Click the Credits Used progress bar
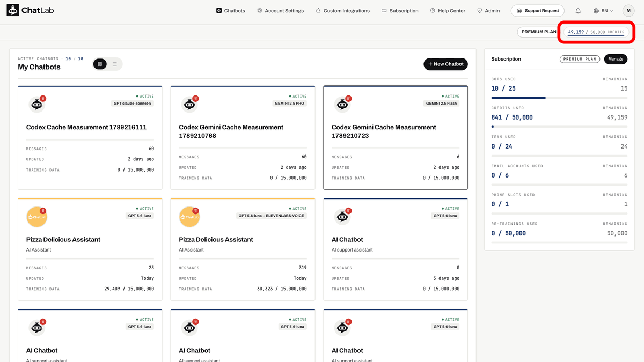The width and height of the screenshot is (644, 362). click(559, 127)
